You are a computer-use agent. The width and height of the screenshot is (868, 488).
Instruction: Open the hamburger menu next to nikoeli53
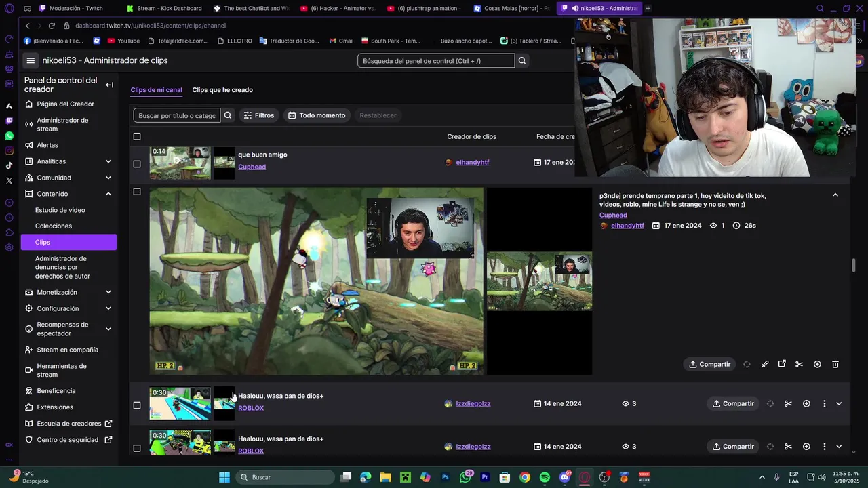pos(31,60)
